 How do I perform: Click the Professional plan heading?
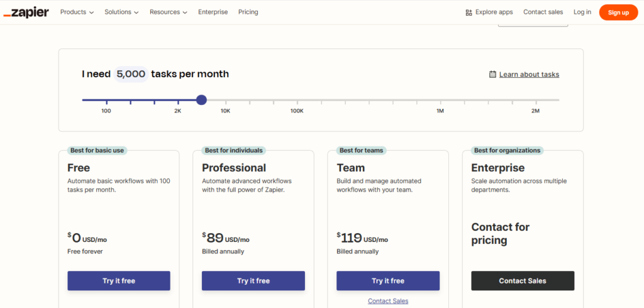click(x=234, y=168)
